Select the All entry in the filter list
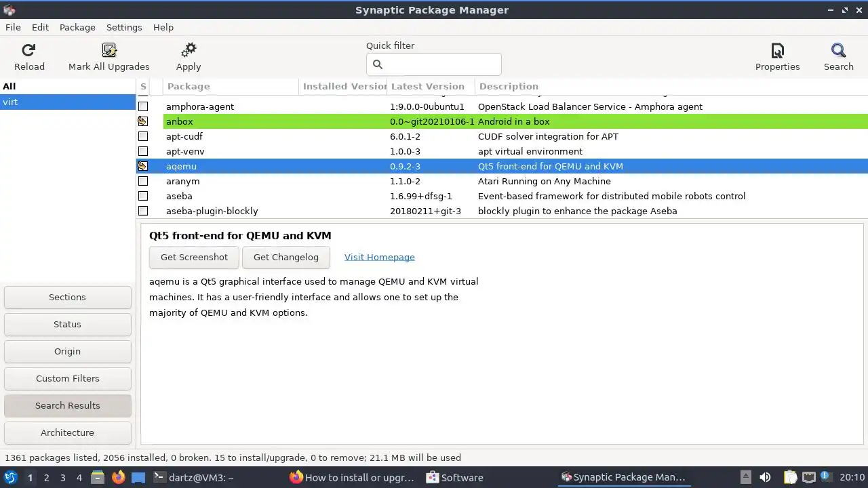Screen dimensions: 868x488 coord(68,86)
